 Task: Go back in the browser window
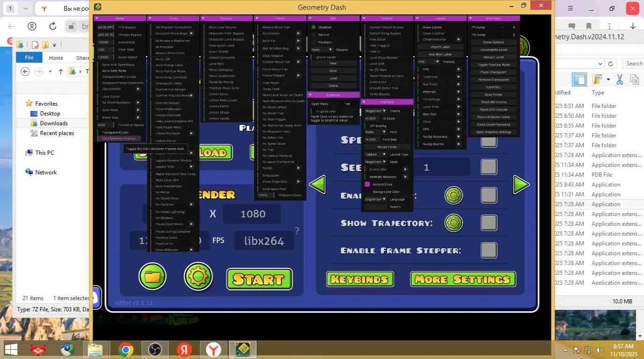tap(11, 26)
